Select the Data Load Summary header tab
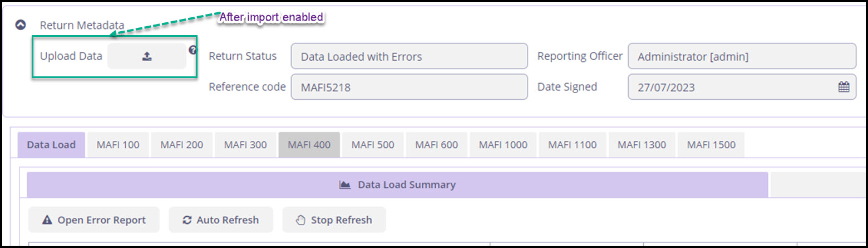The width and height of the screenshot is (868, 248). click(x=397, y=184)
